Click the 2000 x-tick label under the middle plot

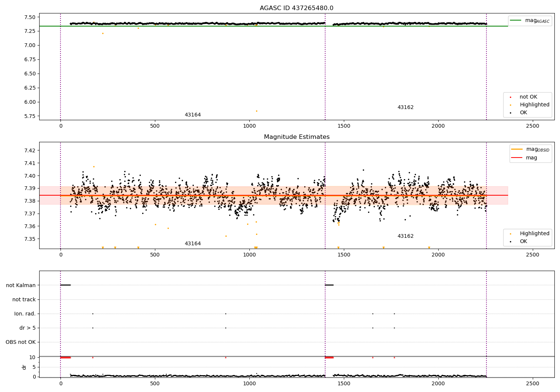tap(438, 255)
